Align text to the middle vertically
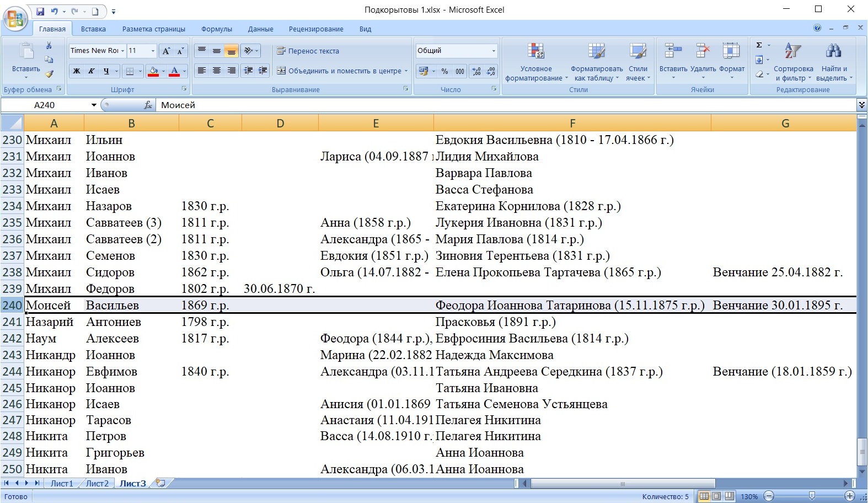 pos(217,51)
